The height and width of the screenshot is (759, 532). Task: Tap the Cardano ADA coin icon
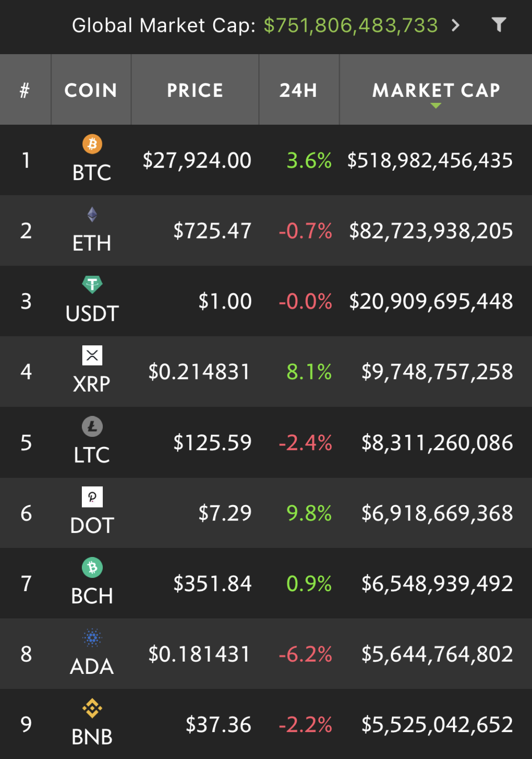pyautogui.click(x=92, y=638)
